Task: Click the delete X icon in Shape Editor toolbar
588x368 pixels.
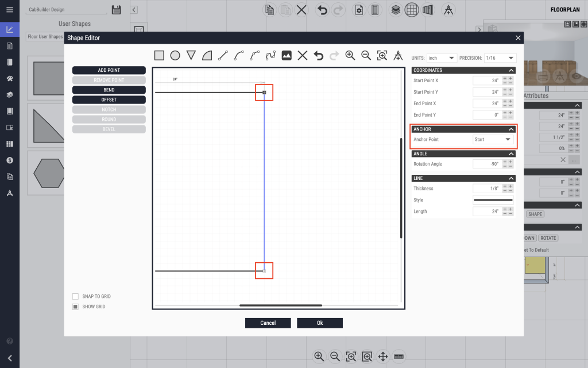Action: click(x=303, y=56)
